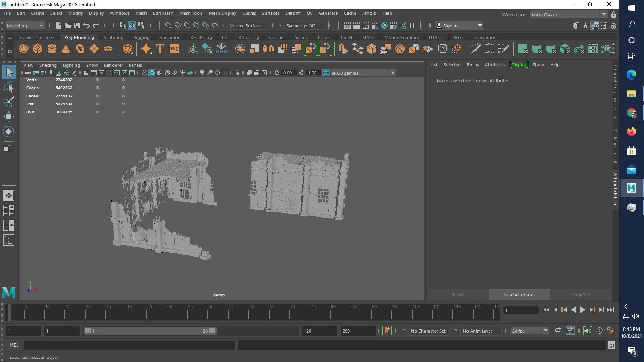The width and height of the screenshot is (644, 362).
Task: Open the Mesh Tools menu
Action: coord(191,13)
